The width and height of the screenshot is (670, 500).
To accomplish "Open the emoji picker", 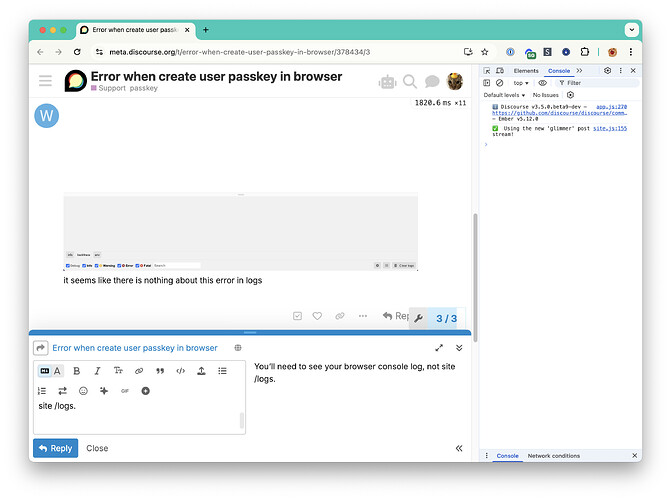I will (x=83, y=391).
